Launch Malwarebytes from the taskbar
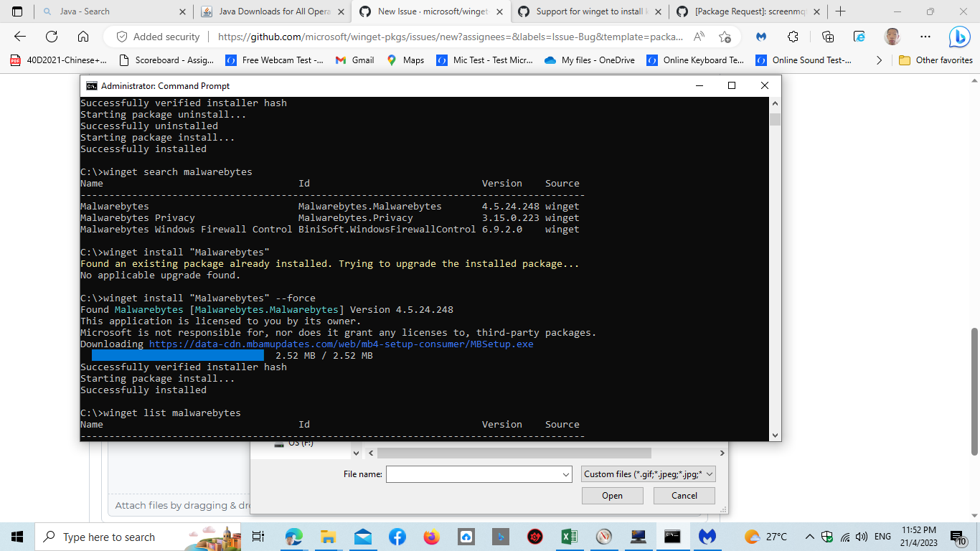The image size is (980, 551). pos(707,537)
